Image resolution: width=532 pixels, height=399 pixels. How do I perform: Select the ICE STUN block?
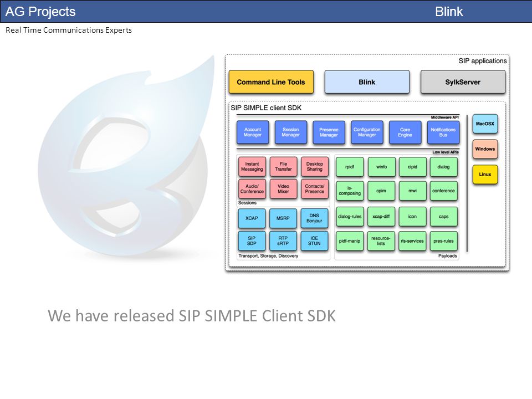(x=314, y=241)
